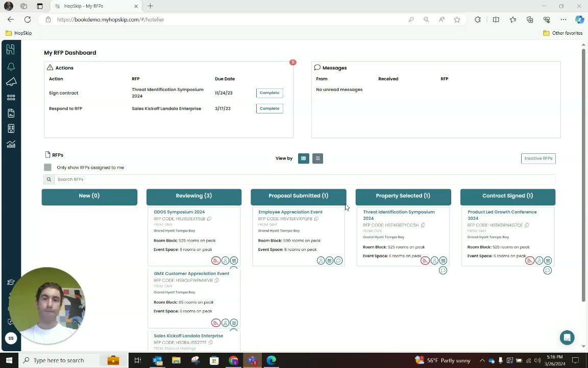Viewport: 588px width, 368px height.
Task: Complete the Sign contract action
Action: click(269, 93)
